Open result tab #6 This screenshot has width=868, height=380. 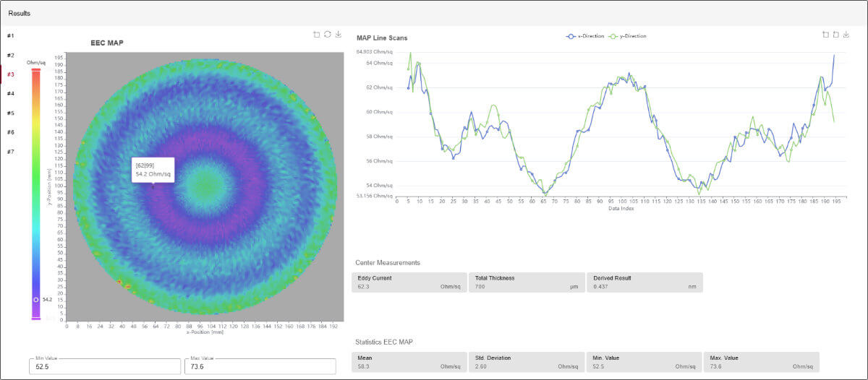[x=10, y=132]
